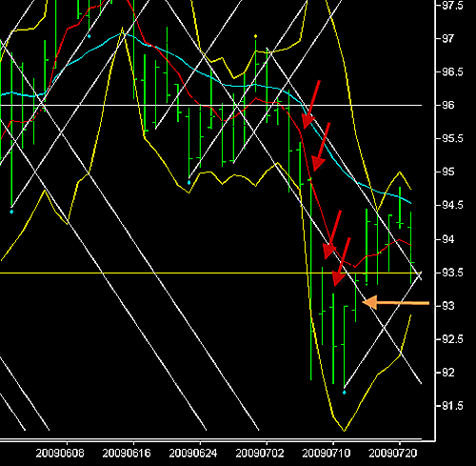Click the orange arrow pointing left near 93
The width and height of the screenshot is (476, 466).
tap(395, 303)
